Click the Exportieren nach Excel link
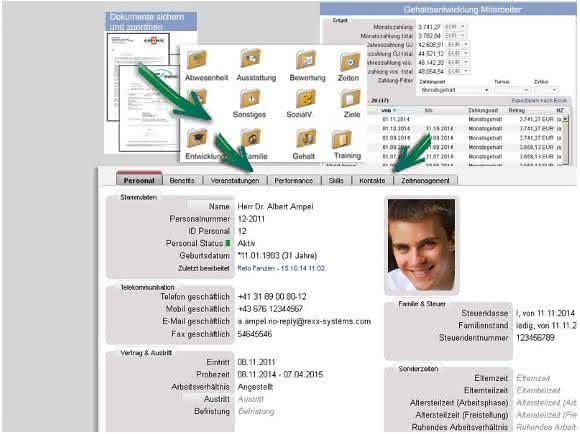 pos(539,100)
